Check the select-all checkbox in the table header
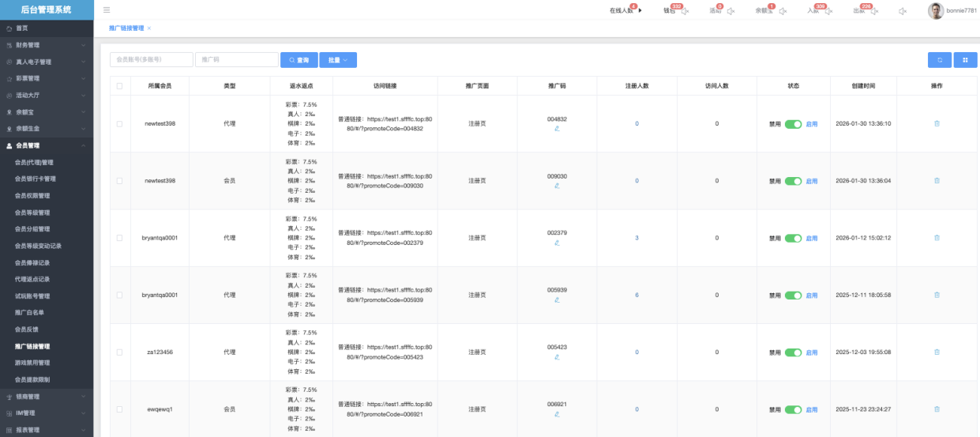The image size is (980, 437). click(x=119, y=86)
